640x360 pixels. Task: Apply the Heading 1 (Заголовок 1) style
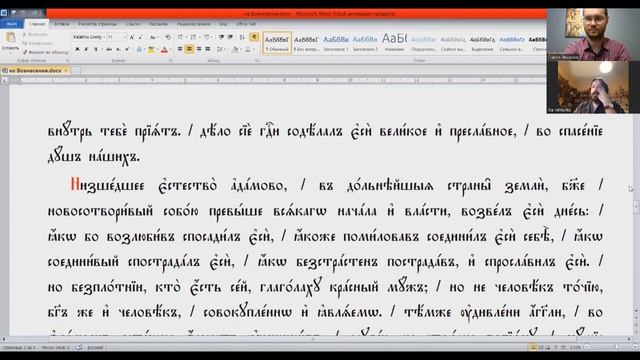(x=336, y=43)
